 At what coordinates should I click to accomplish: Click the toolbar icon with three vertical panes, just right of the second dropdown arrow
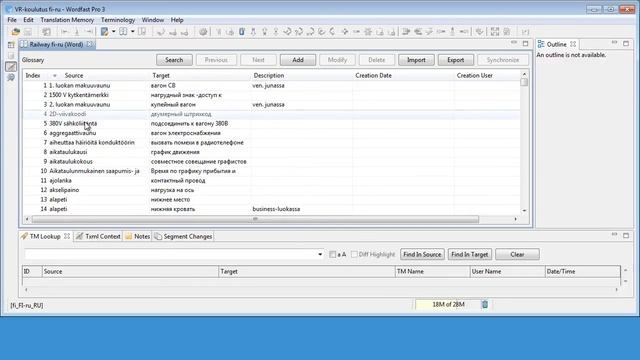tap(142, 31)
